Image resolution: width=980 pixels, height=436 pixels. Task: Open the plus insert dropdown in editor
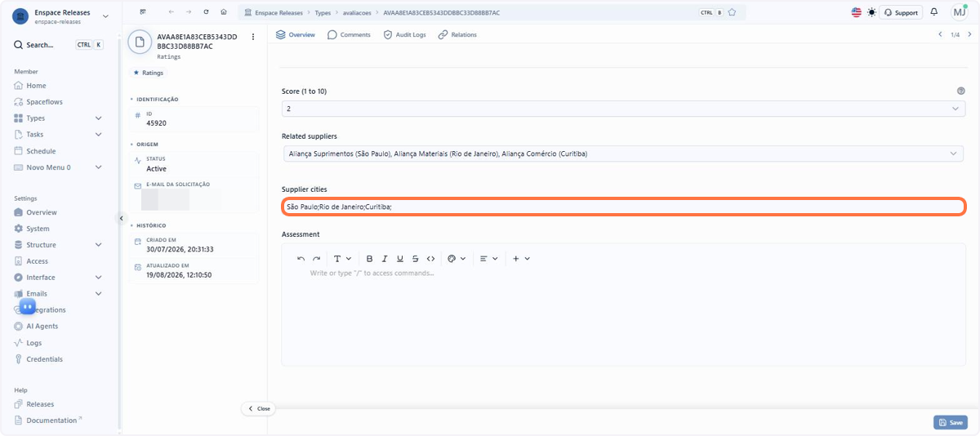521,258
